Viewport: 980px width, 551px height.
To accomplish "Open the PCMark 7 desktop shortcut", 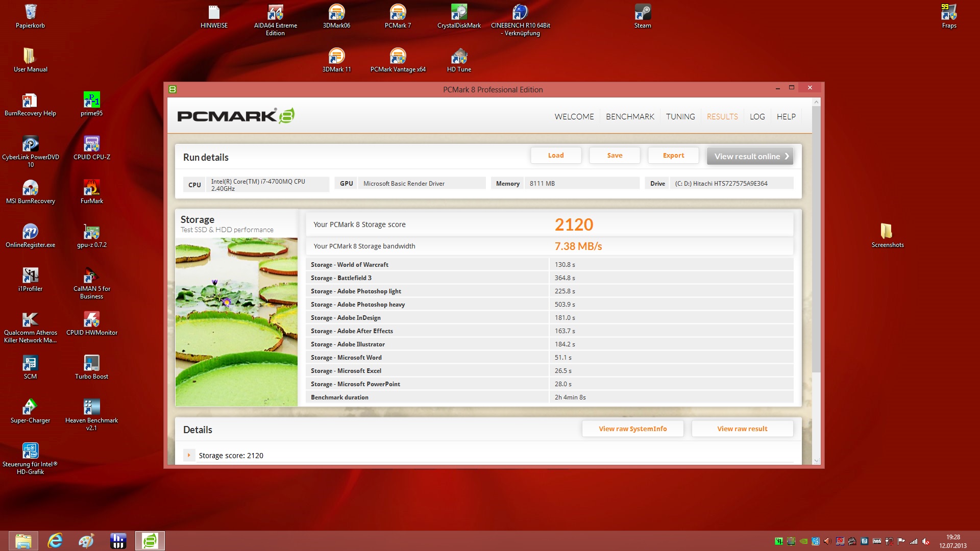I will click(x=398, y=13).
